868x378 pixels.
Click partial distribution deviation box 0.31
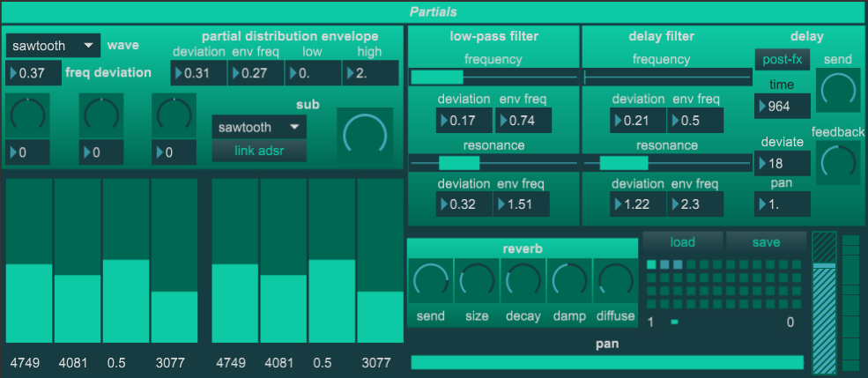199,73
